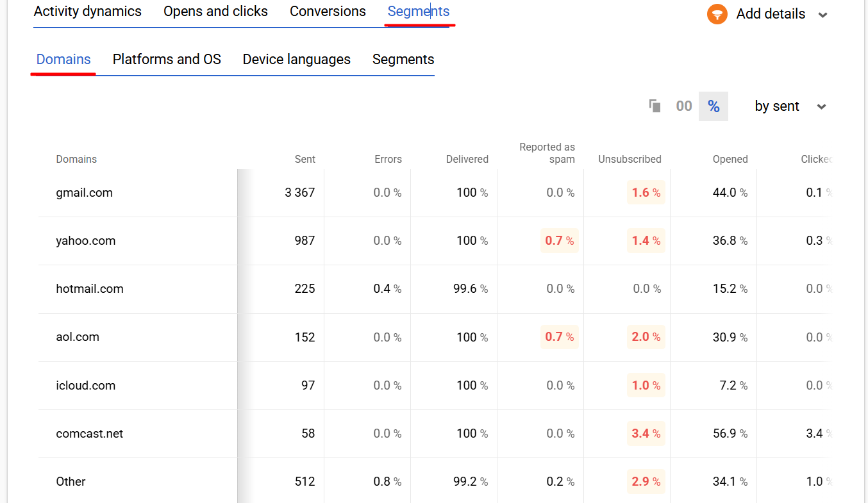Screen dimensions: 868x503
Task: Click yahoo.com sent value 987
Action: point(305,241)
